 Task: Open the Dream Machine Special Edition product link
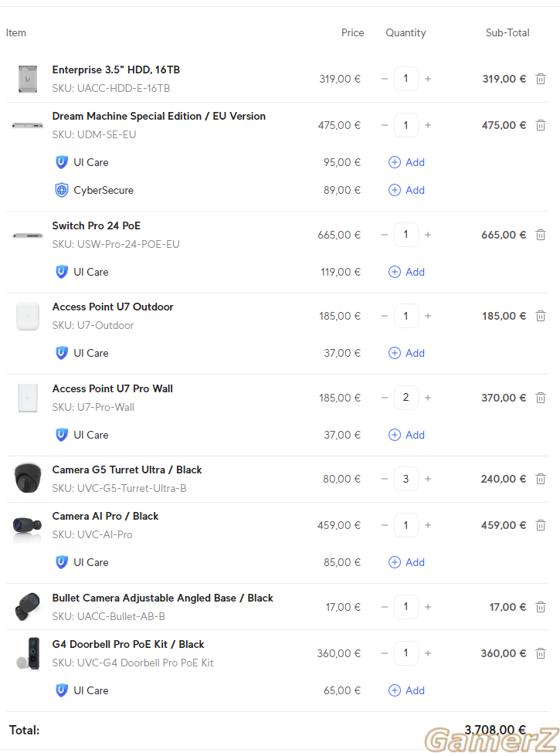coord(158,116)
